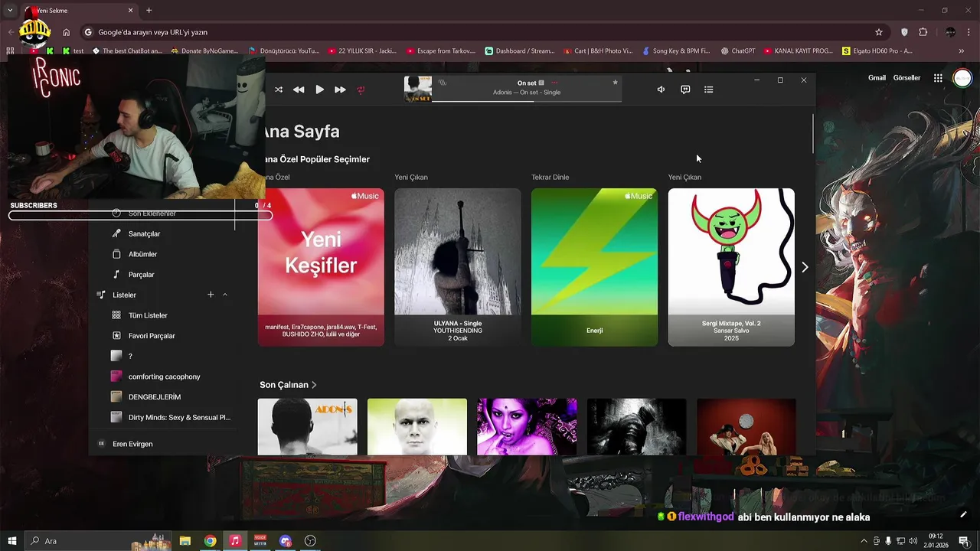
Task: Open Chrome tab search dropdown
Action: tap(10, 11)
